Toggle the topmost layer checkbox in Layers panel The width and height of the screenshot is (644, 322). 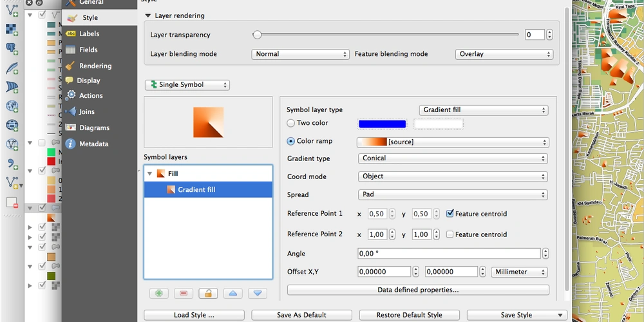(x=42, y=15)
